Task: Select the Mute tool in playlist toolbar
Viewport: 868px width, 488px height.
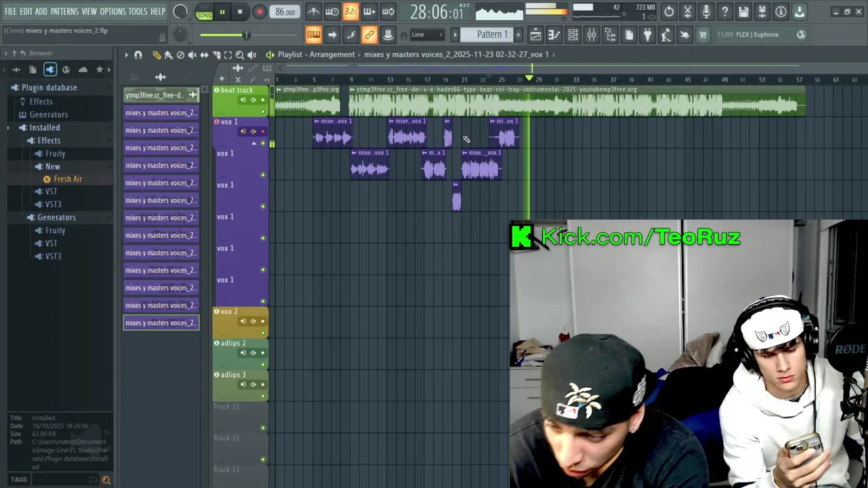Action: point(192,55)
